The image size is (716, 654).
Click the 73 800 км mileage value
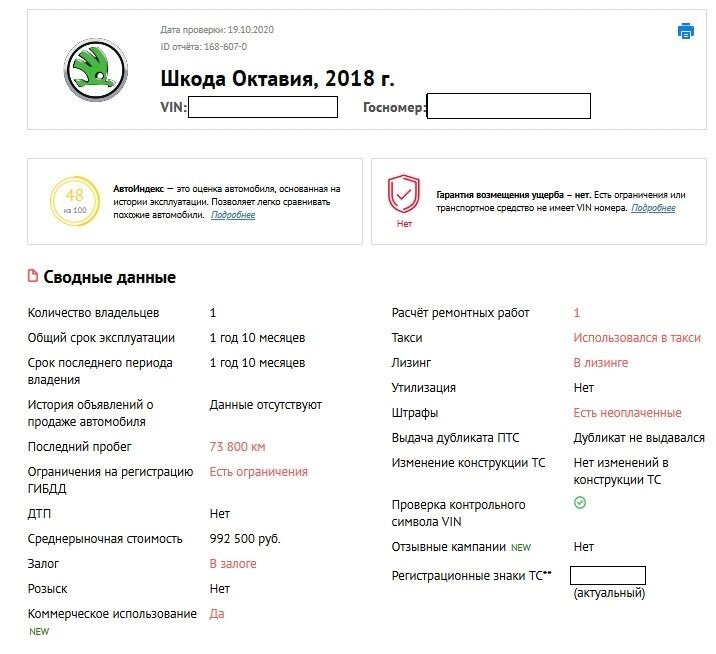[x=237, y=447]
